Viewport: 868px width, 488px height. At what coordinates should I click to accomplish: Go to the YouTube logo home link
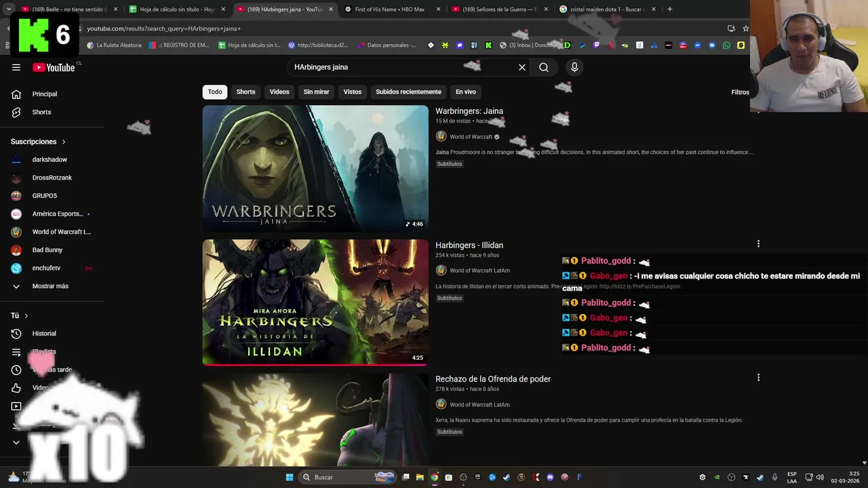54,67
